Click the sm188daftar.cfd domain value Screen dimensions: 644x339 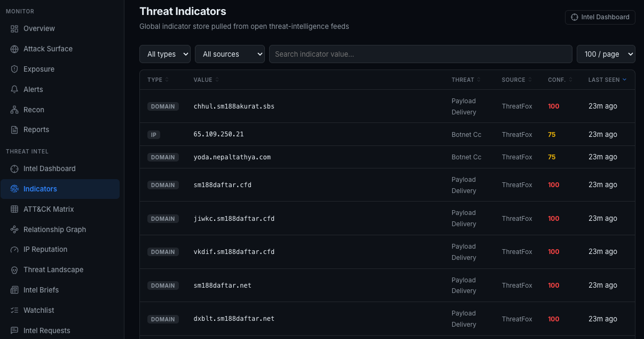(223, 185)
